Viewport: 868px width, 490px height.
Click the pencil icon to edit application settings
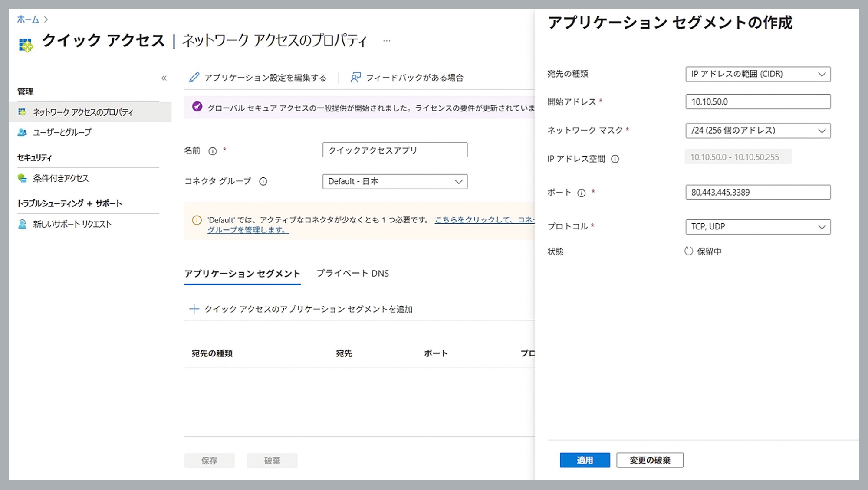(x=194, y=77)
